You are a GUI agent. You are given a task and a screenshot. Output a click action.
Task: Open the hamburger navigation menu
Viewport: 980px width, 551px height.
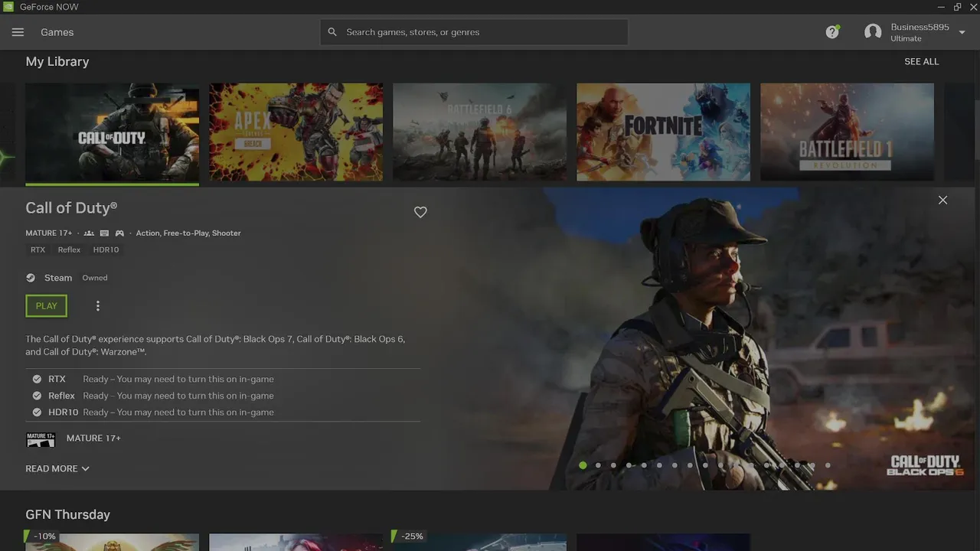[18, 32]
